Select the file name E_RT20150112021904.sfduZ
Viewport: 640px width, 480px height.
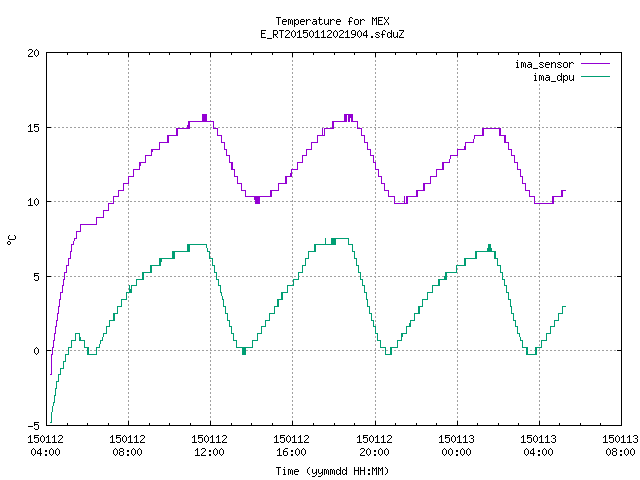click(332, 34)
